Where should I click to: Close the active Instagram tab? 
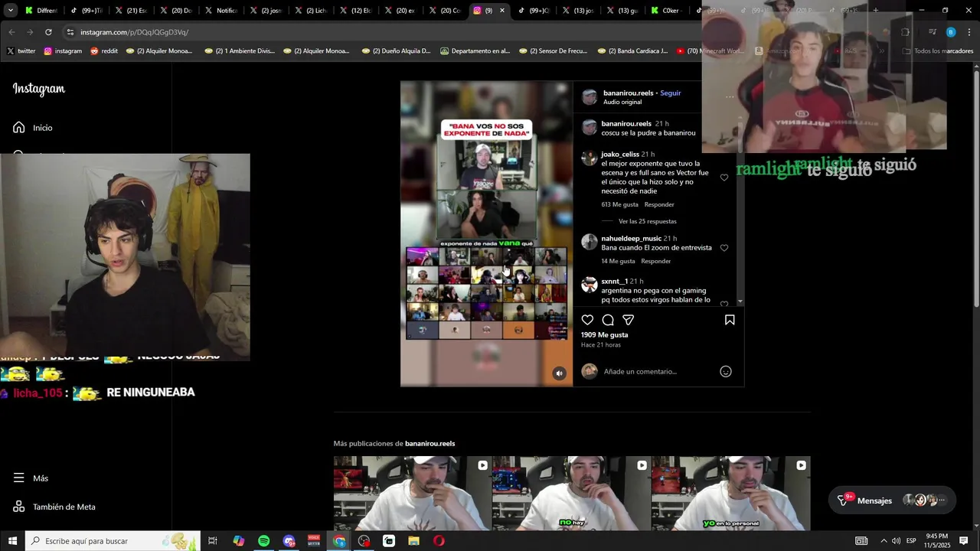(x=502, y=11)
